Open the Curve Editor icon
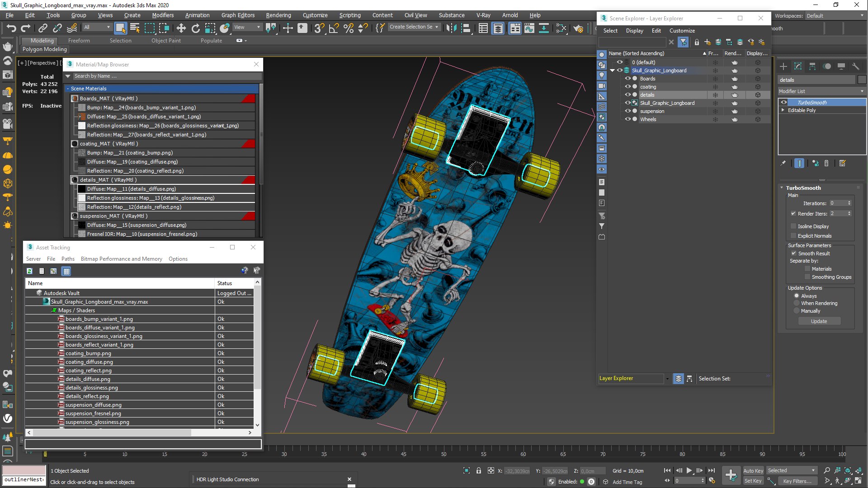Screen dimensions: 868x488 [x=529, y=28]
